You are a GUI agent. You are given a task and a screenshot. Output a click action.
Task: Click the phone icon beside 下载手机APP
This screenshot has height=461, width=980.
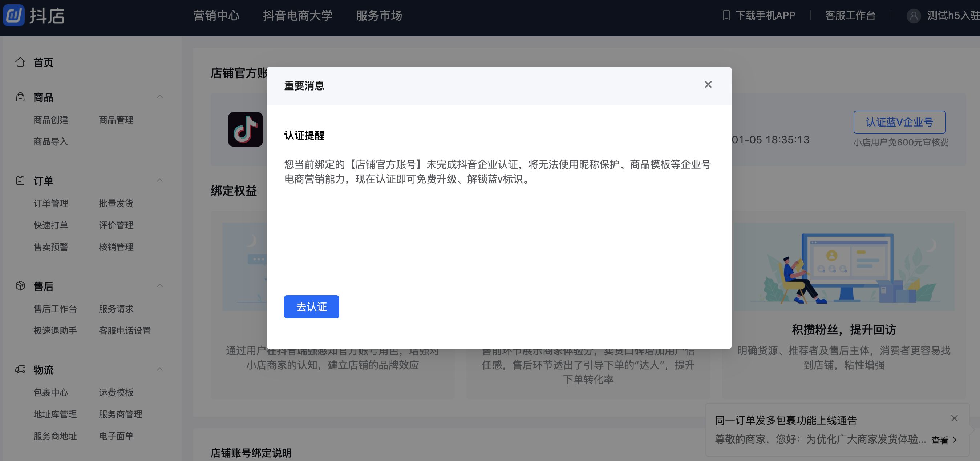[726, 15]
